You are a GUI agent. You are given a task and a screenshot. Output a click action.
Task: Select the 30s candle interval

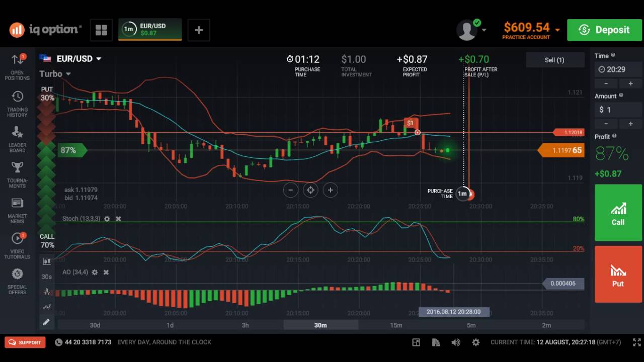47,277
